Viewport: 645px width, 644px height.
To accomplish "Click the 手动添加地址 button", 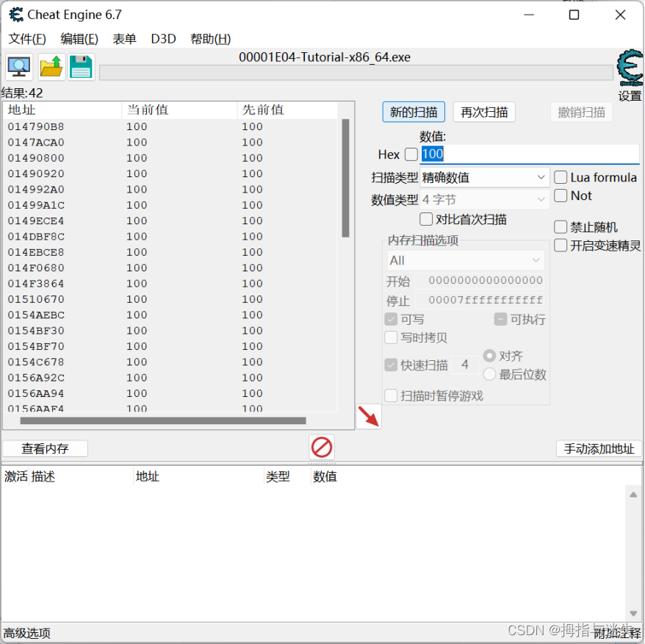I will (599, 448).
